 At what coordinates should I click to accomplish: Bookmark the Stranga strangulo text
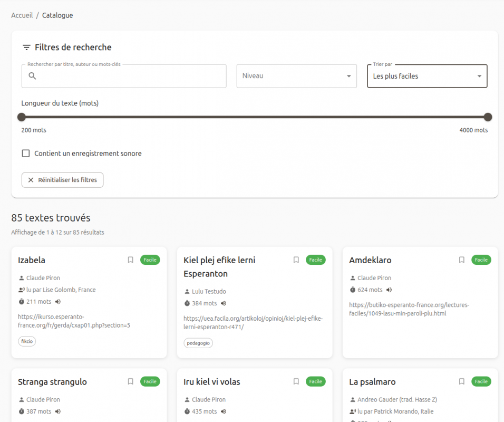(x=131, y=382)
